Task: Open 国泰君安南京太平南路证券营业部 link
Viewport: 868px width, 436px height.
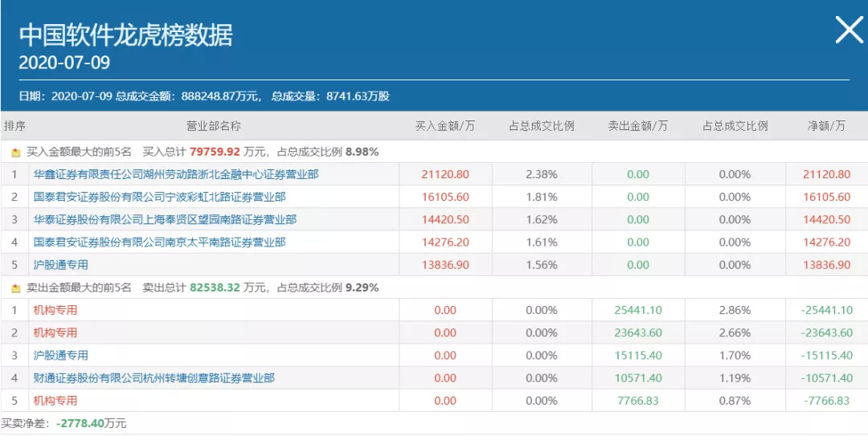Action: (159, 242)
